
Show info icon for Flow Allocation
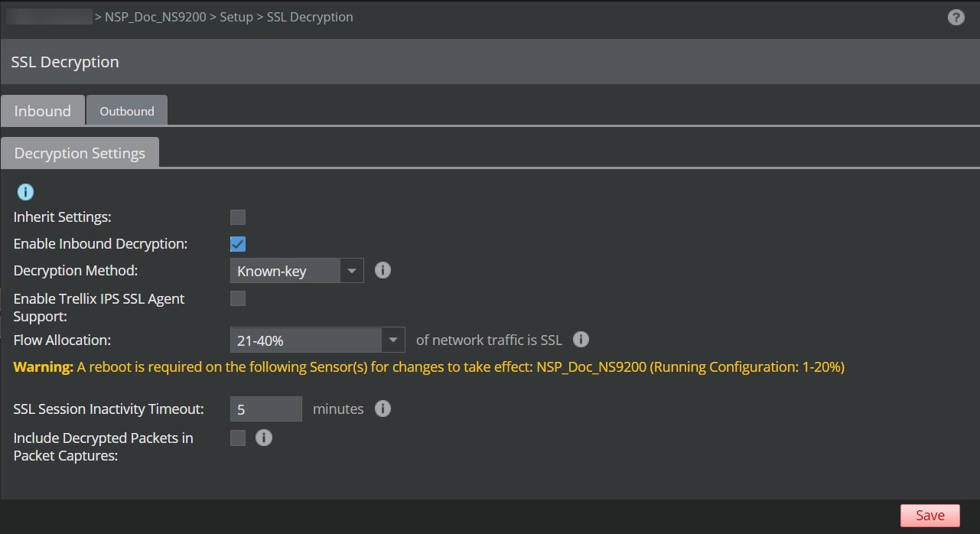pos(581,340)
